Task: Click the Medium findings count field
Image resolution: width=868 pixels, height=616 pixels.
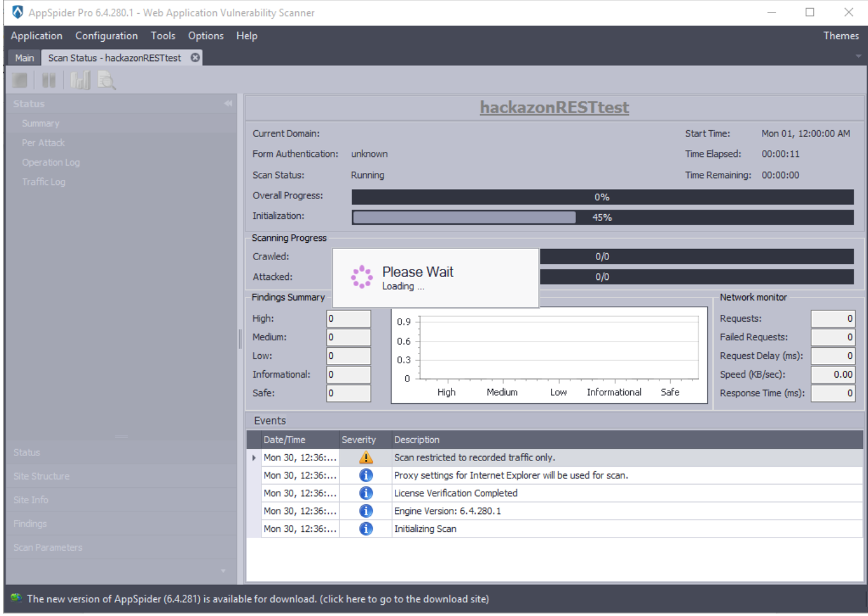Action: pyautogui.click(x=349, y=338)
